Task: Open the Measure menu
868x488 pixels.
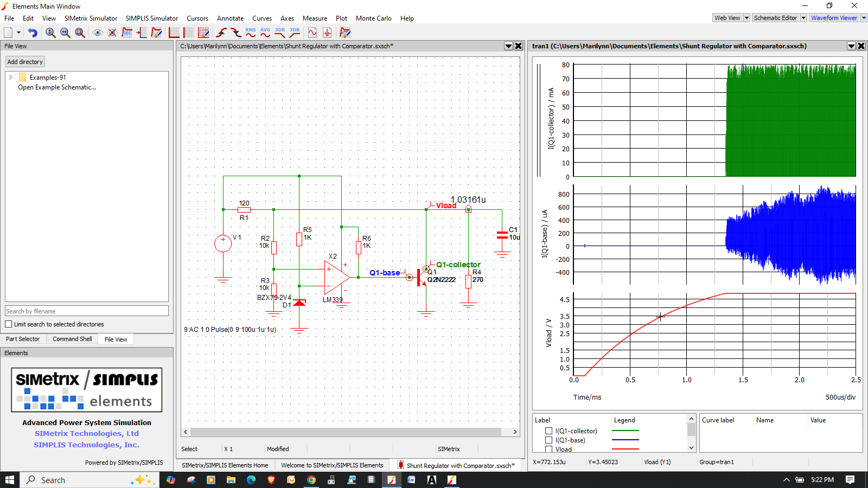Action: click(315, 18)
